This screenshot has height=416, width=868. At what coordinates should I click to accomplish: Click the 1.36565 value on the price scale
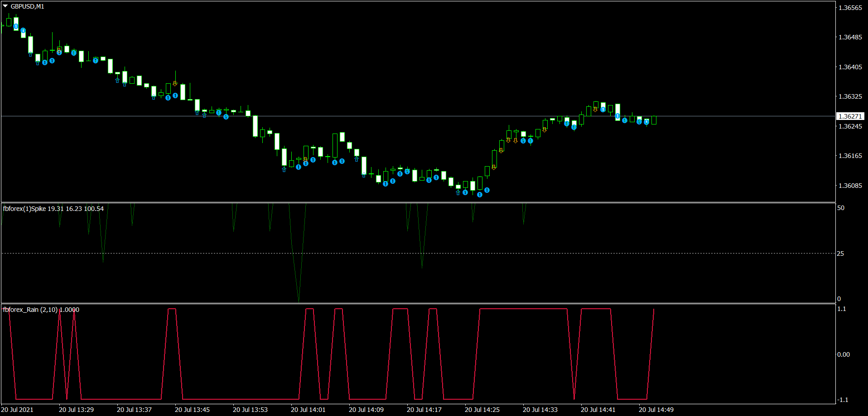coord(850,8)
